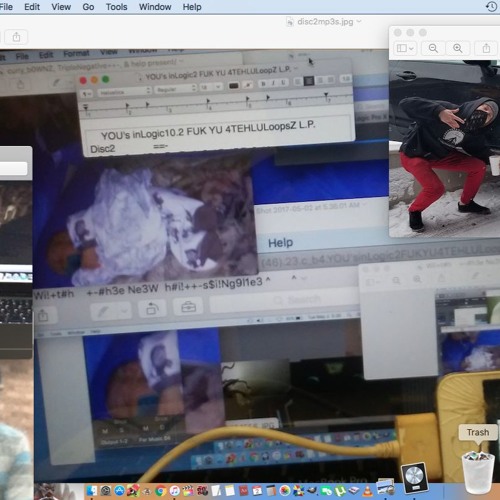
Task: Open the View menu
Action: tap(61, 7)
